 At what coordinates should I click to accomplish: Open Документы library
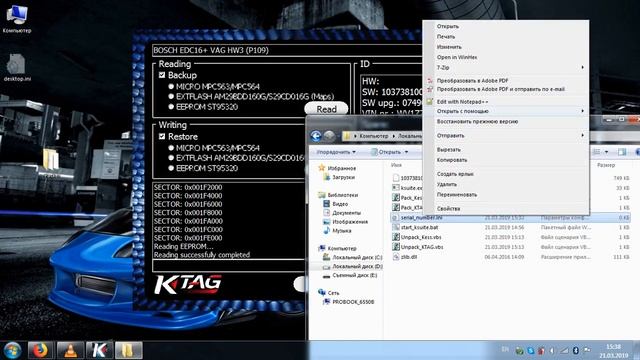(347, 213)
